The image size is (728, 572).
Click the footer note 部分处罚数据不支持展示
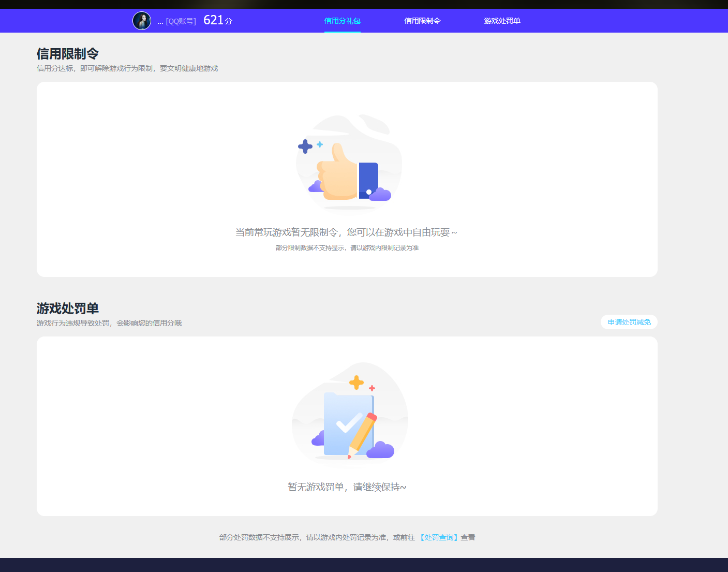click(259, 537)
